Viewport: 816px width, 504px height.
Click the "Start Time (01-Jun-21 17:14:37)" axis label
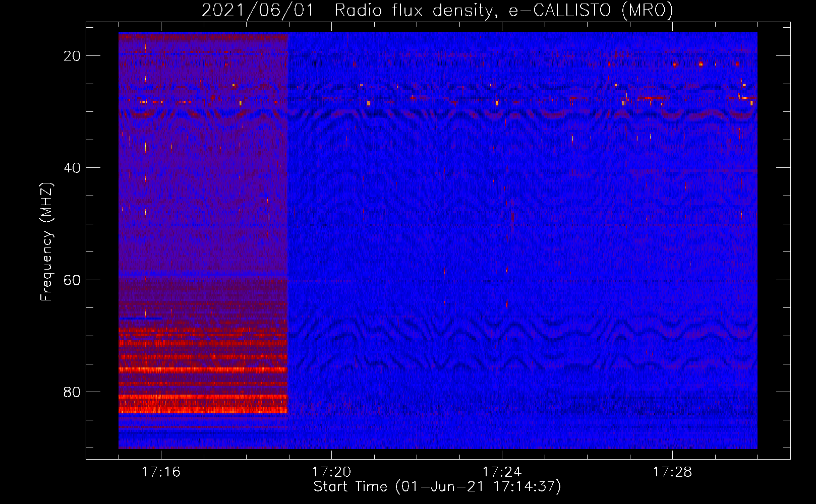[437, 487]
